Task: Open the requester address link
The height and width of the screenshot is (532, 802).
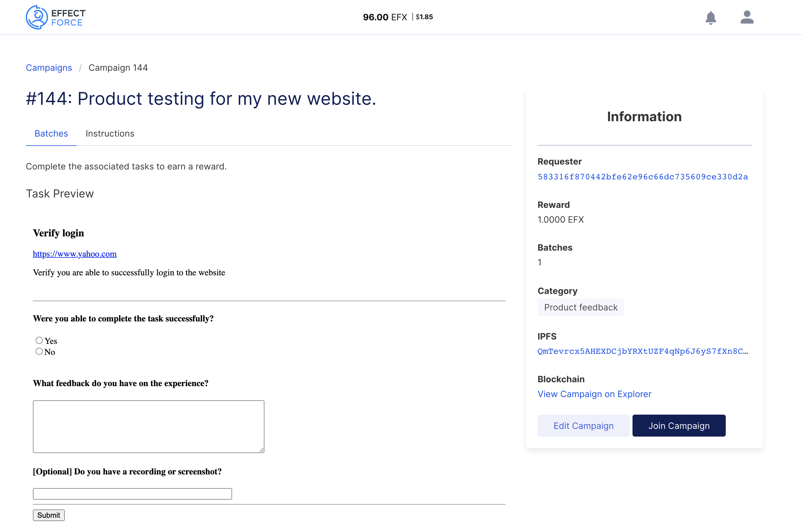Action: coord(643,177)
